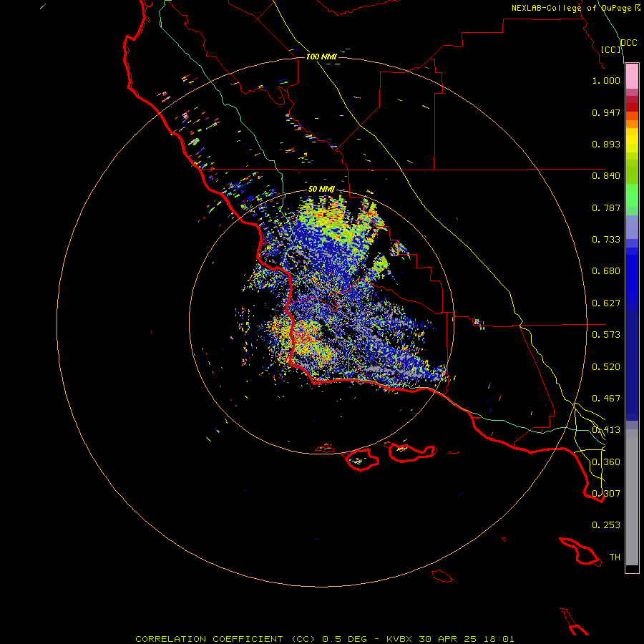Viewport: 644px width, 644px height.
Task: Click the 0.413 scale value
Action: [x=606, y=430]
